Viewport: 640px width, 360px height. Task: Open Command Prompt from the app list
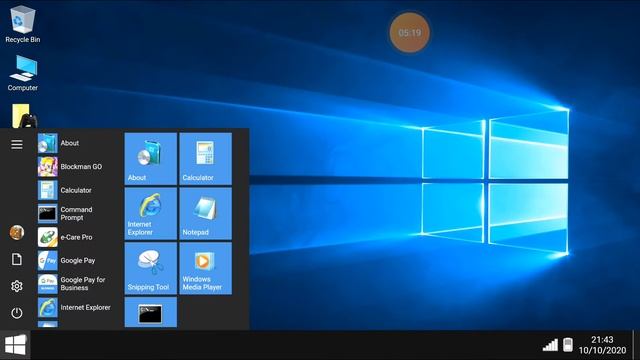point(78,213)
